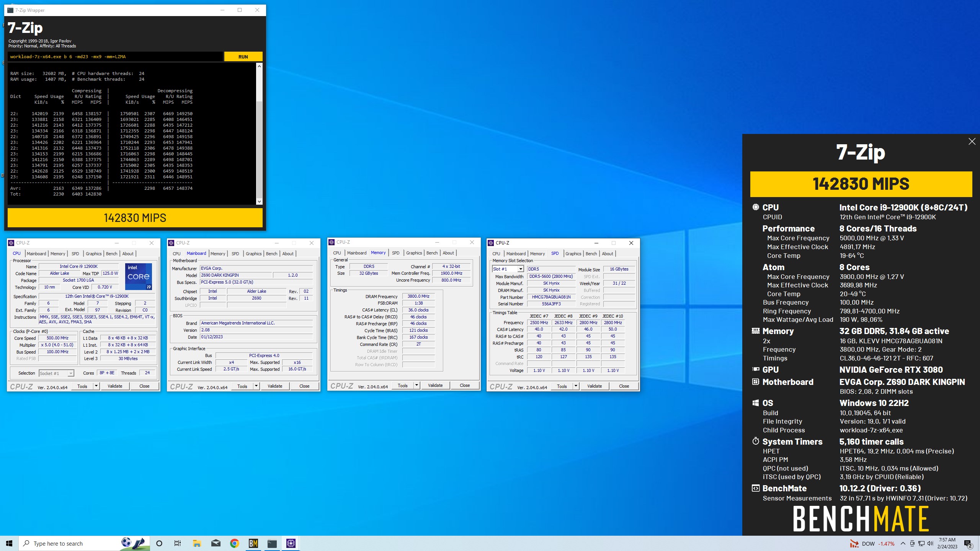This screenshot has width=980, height=551.
Task: Click the title icon of the CPU-Z Memory window
Action: click(x=332, y=242)
